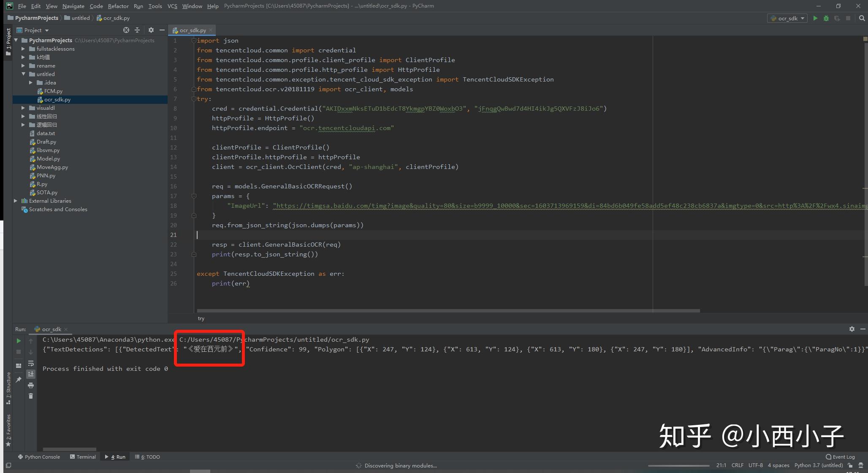The image size is (868, 473).
Task: Click the Python 3.7 interpreter selector
Action: pyautogui.click(x=818, y=465)
